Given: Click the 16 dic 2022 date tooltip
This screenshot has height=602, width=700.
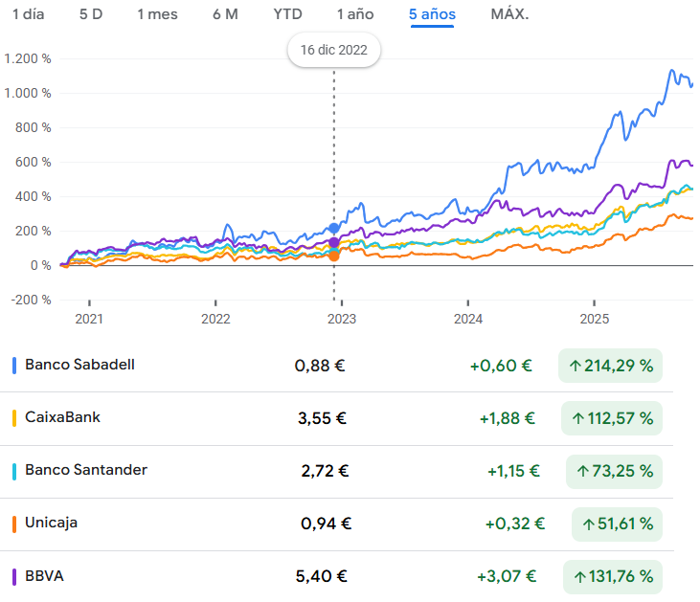Looking at the screenshot, I should 334,50.
